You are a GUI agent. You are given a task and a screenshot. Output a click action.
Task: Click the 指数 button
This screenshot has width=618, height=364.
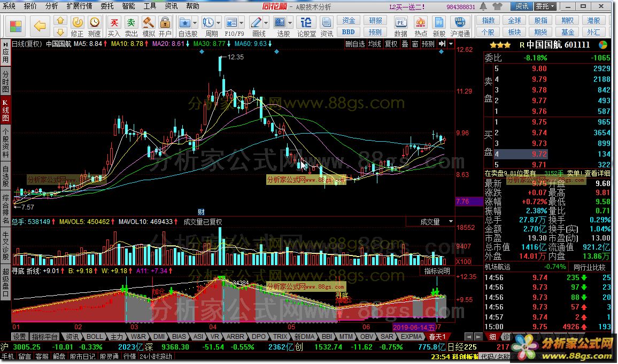[488, 20]
